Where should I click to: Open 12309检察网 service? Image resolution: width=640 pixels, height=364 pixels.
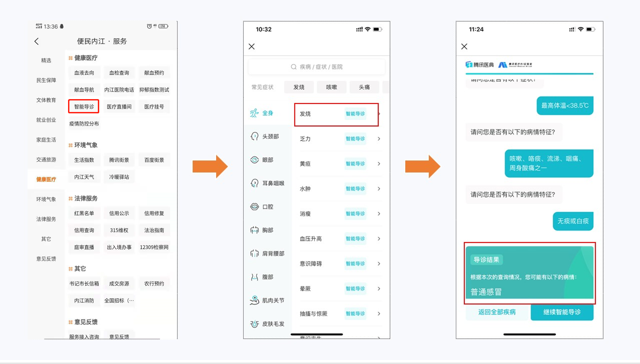[154, 247]
